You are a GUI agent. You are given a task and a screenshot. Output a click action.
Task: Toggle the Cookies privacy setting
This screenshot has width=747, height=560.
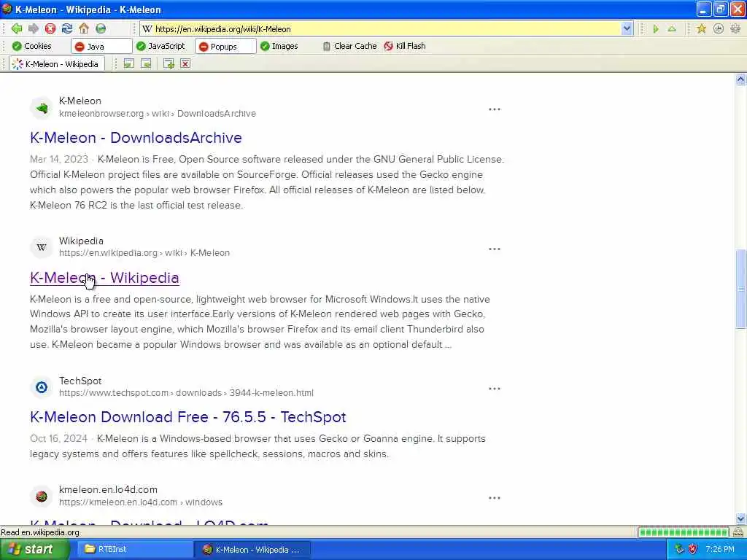pos(31,46)
